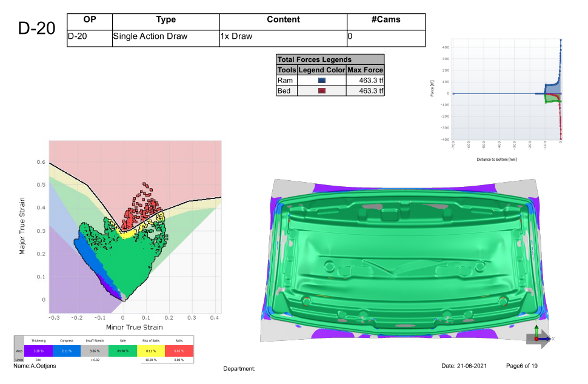Click the 'Max Force' header
Screen dimensions: 588x384
coord(366,70)
